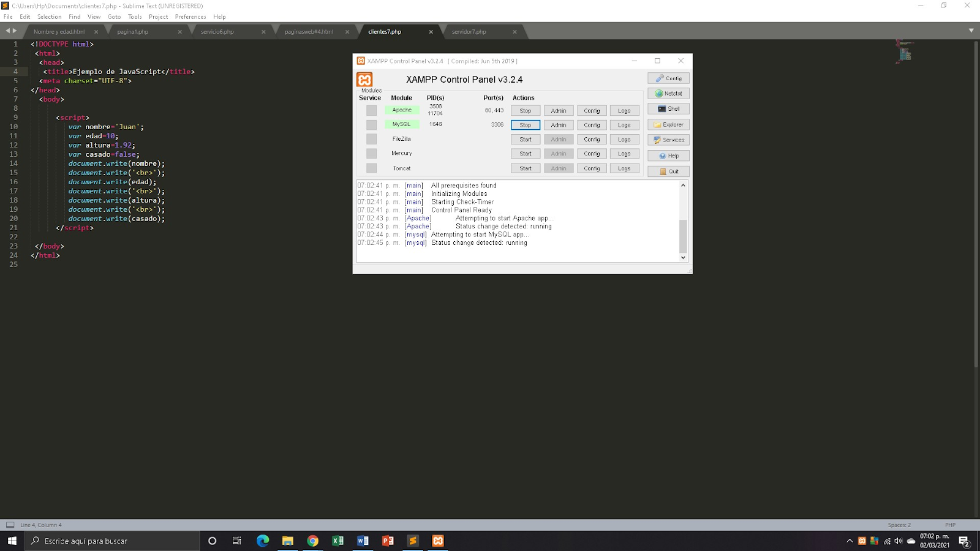This screenshot has height=551, width=980.
Task: Stop the MySQL module
Action: coord(526,125)
